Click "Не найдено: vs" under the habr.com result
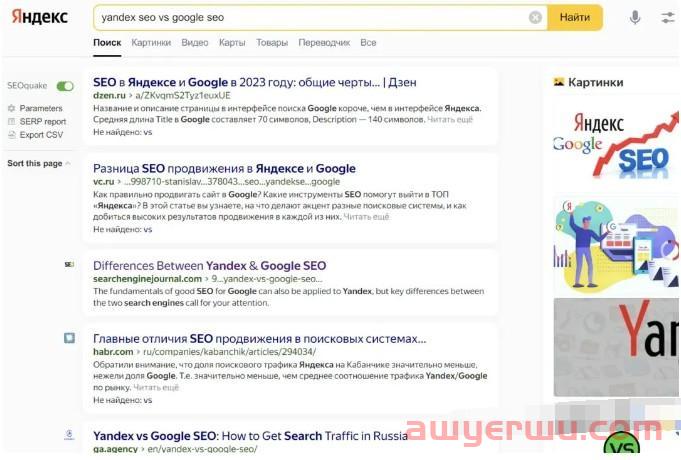 [x=122, y=400]
